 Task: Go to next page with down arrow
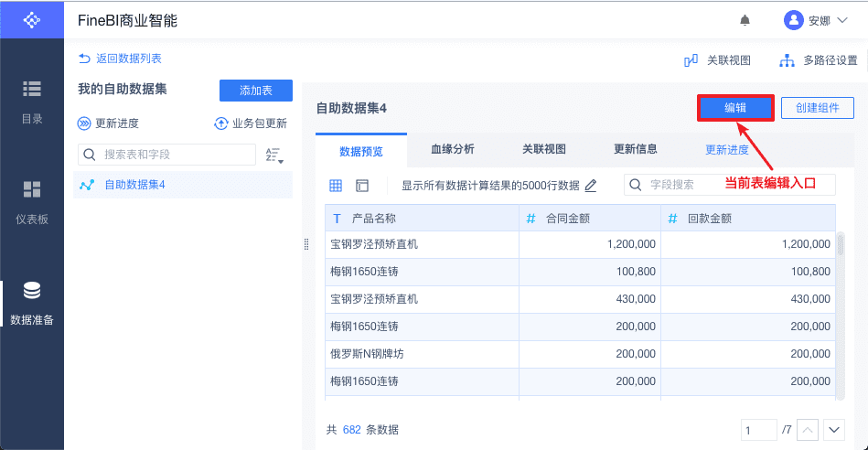(x=833, y=430)
